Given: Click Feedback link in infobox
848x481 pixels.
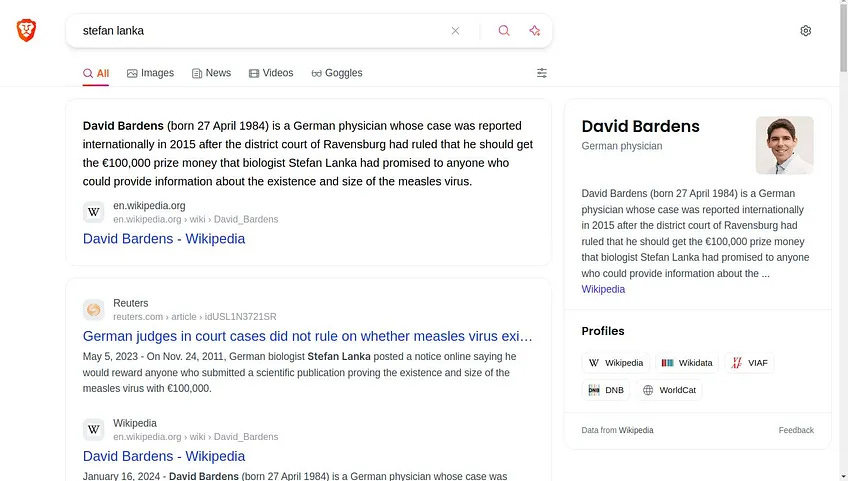Looking at the screenshot, I should pyautogui.click(x=796, y=430).
